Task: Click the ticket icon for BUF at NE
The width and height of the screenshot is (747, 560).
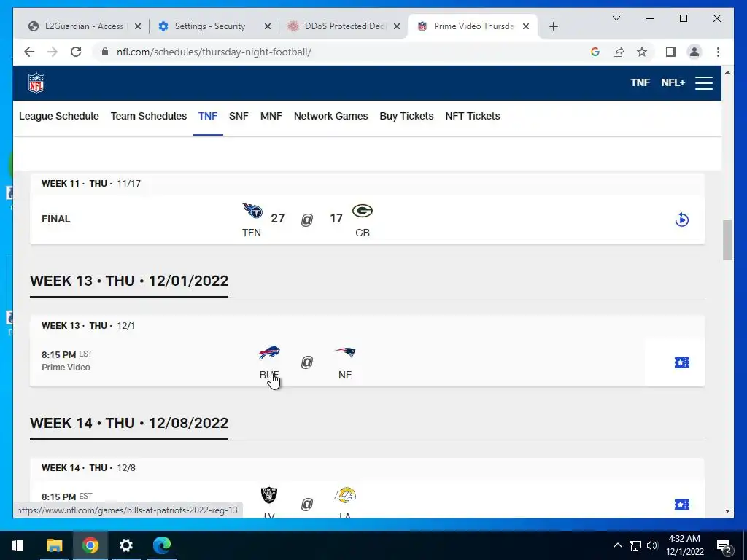Action: (x=682, y=362)
